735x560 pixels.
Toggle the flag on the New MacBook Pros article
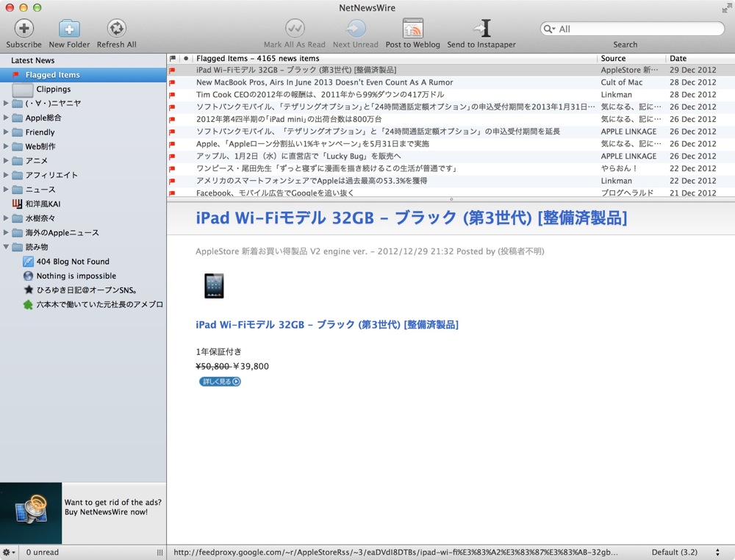click(x=172, y=82)
